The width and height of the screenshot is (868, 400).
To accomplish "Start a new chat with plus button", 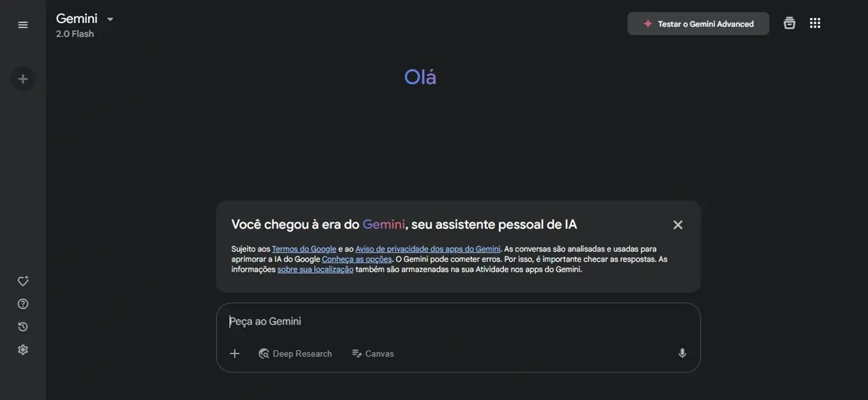I will 23,79.
